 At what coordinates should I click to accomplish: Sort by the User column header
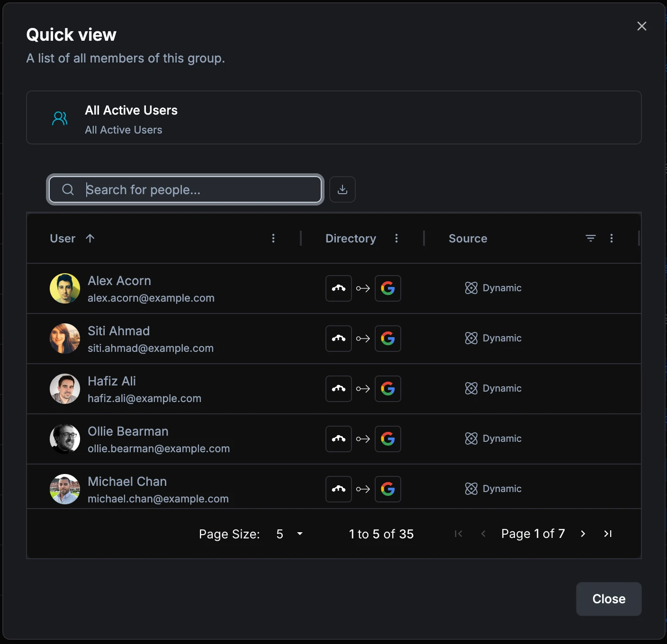[63, 239]
